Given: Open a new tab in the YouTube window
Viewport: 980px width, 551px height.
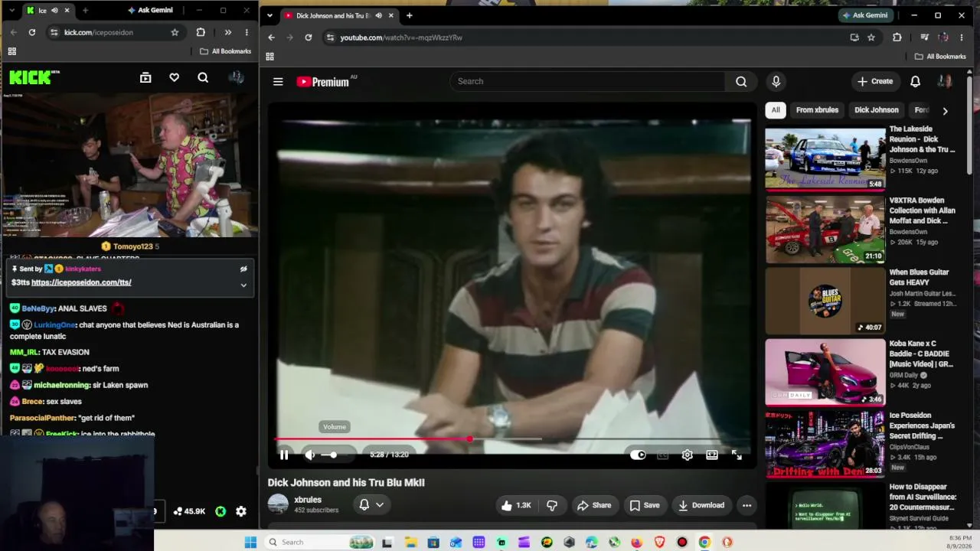Looking at the screenshot, I should click(x=410, y=15).
